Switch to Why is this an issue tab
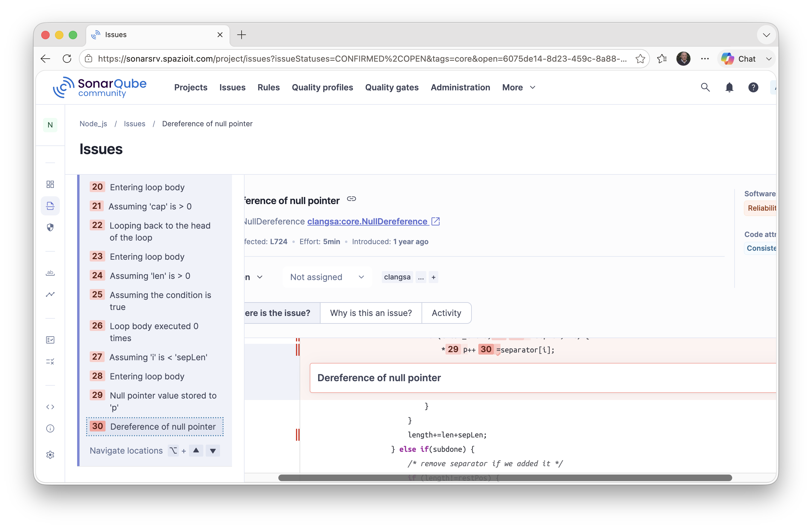The image size is (812, 529). click(371, 313)
